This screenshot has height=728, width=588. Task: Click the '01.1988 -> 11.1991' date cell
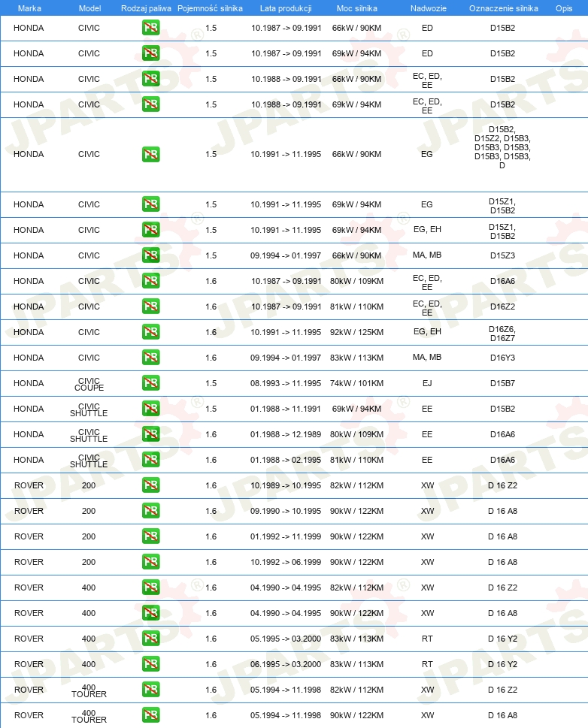[x=286, y=409]
